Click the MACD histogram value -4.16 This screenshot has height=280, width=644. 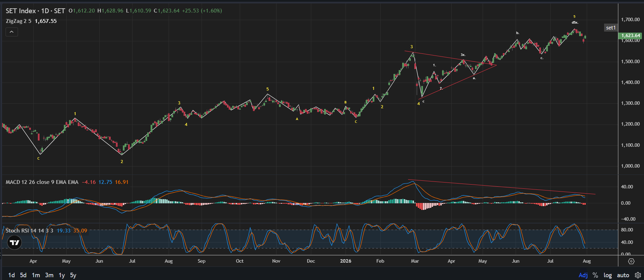tap(89, 182)
